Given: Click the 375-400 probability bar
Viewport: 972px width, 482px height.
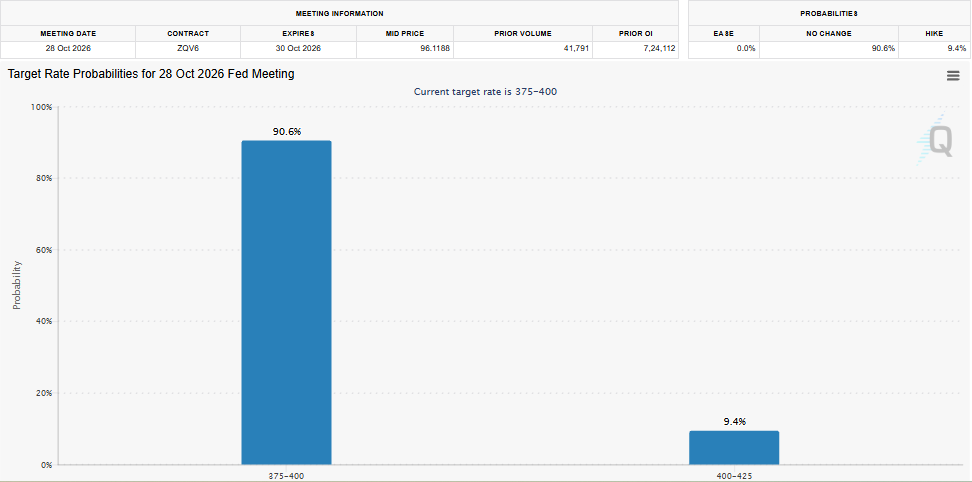Looking at the screenshot, I should 286,302.
